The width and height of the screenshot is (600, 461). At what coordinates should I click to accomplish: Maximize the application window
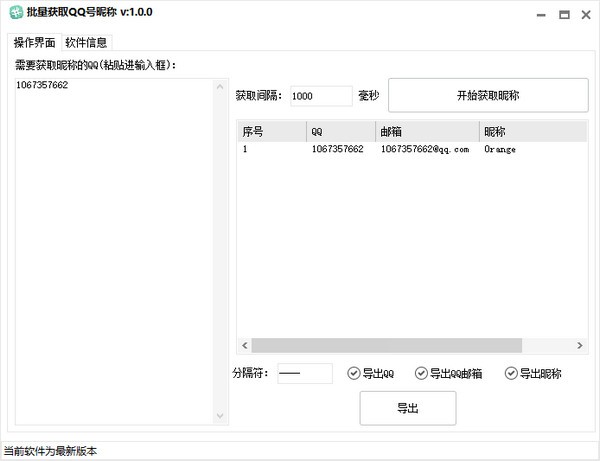tap(564, 15)
